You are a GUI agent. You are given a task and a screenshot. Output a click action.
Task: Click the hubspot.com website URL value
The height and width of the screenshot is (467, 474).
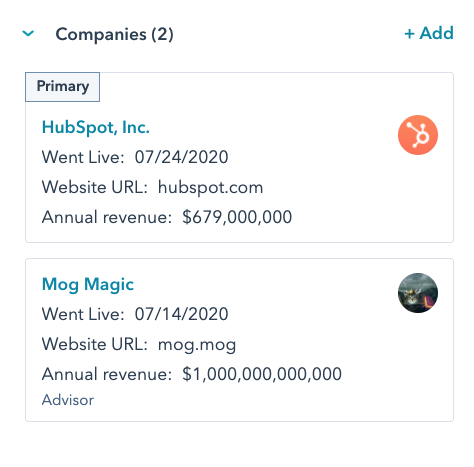click(x=210, y=187)
